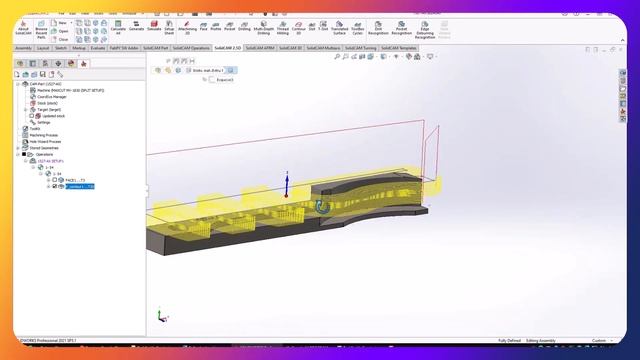Switch to the Evaluate tab

(x=98, y=48)
